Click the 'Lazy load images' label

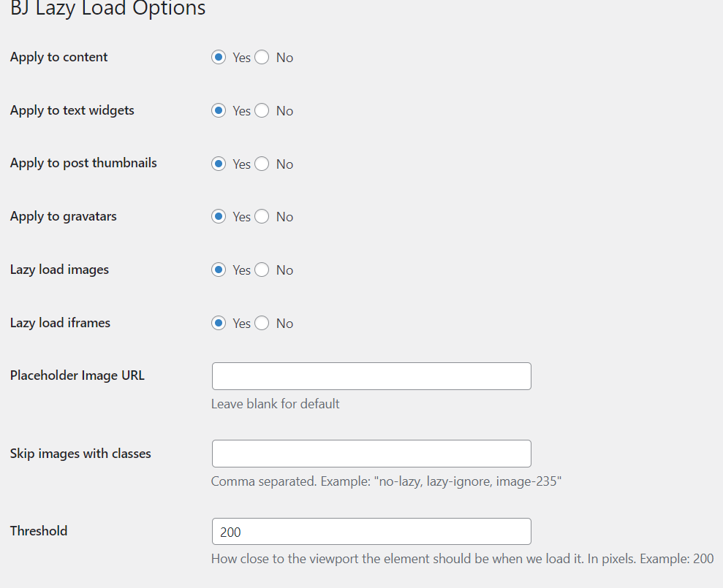click(x=59, y=270)
